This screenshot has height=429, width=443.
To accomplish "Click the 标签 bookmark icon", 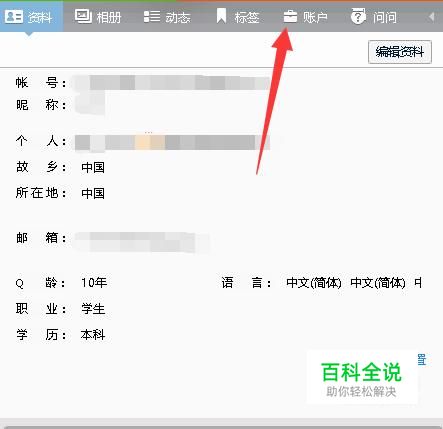I will 221,16.
